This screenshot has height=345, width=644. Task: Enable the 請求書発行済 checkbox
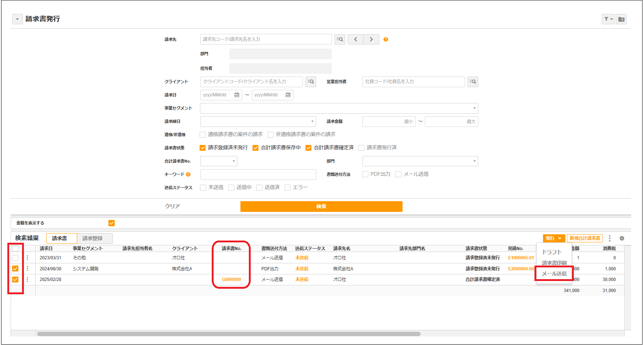pos(361,148)
